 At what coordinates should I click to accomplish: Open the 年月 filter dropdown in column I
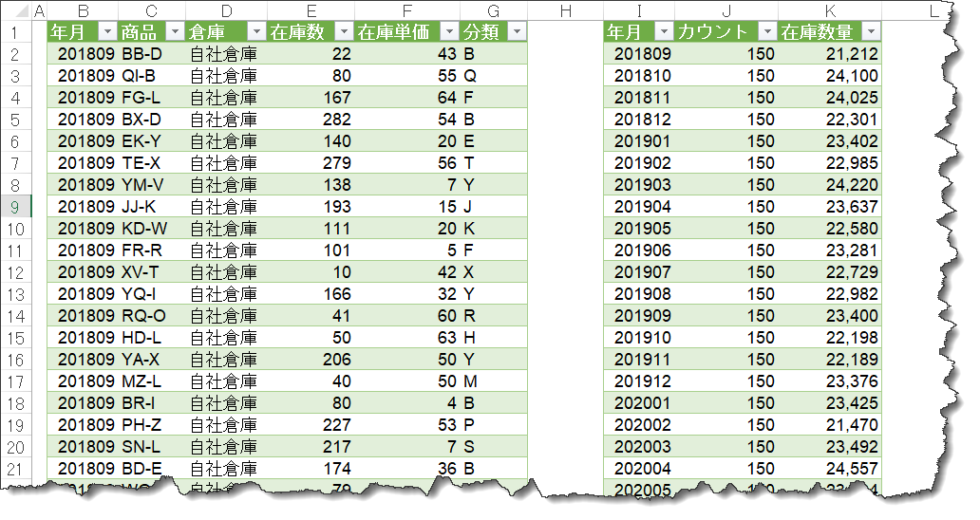tap(664, 31)
